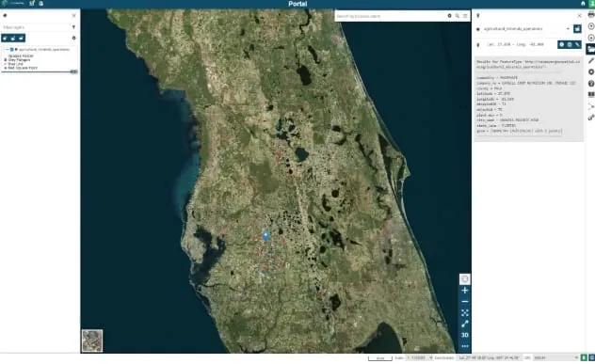Click the second circular icon in right sidebar
This screenshot has width=595, height=364.
click(x=591, y=38)
